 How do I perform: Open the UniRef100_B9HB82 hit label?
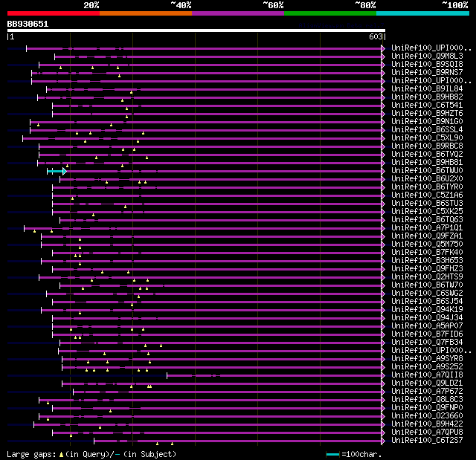[x=427, y=97]
